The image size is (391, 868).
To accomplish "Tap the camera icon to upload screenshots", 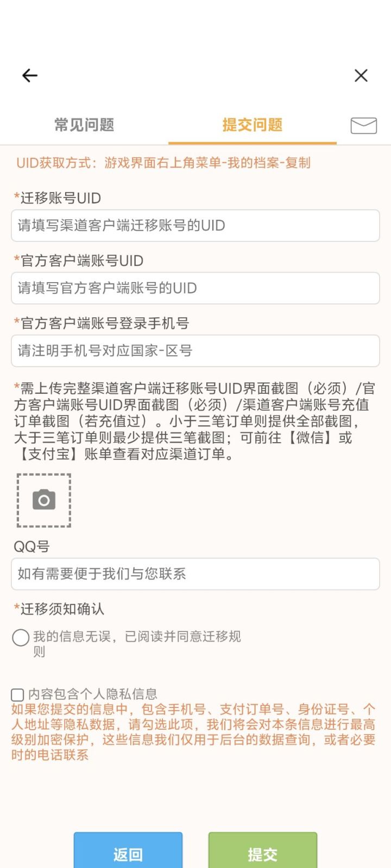I will 44,500.
